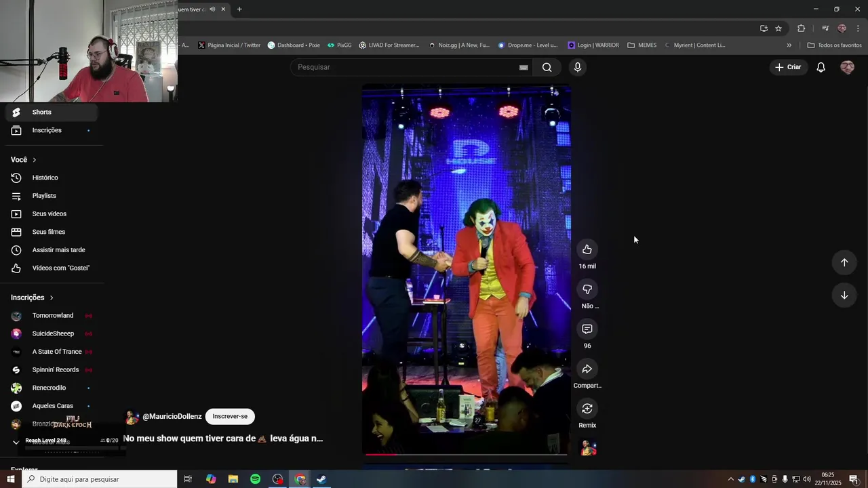Start voice search with microphone icon
Viewport: 868px width, 488px height.
578,67
